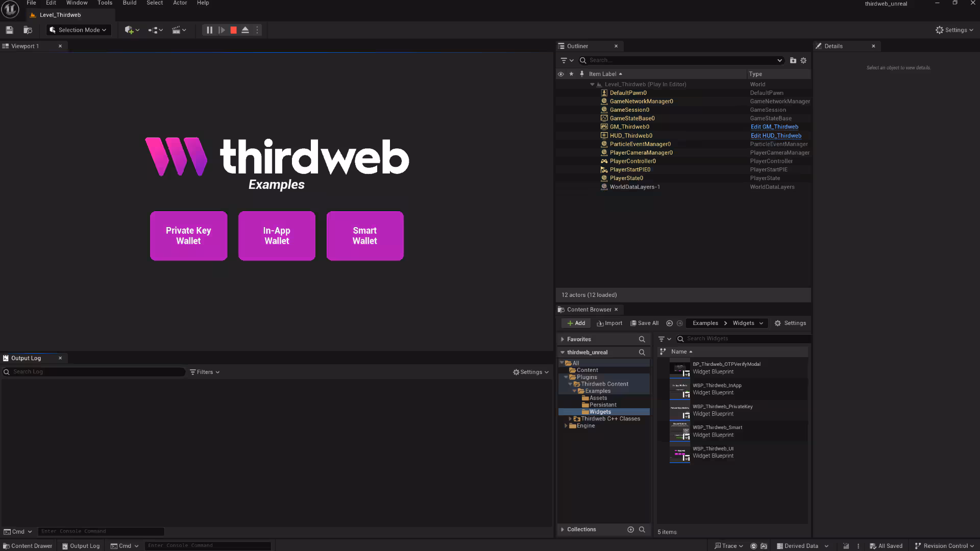Stop the play-in-editor session
Viewport: 980px width, 551px height.
coord(233,30)
